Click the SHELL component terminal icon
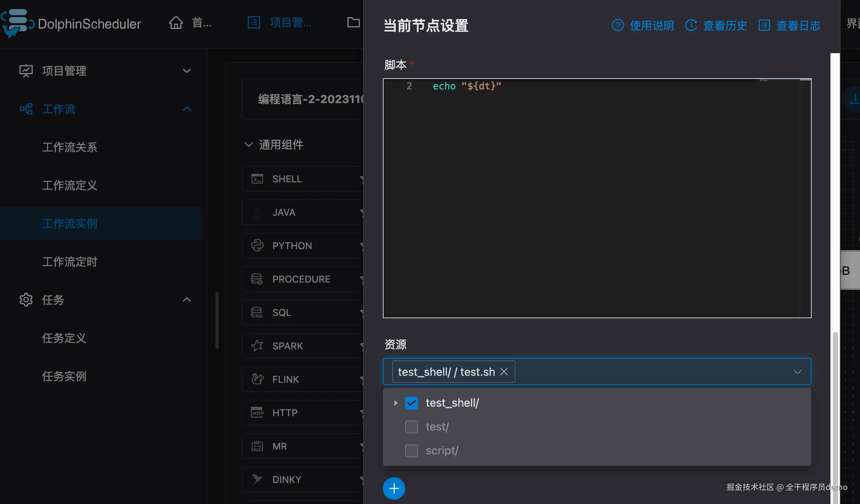The height and width of the screenshot is (504, 860). (257, 179)
